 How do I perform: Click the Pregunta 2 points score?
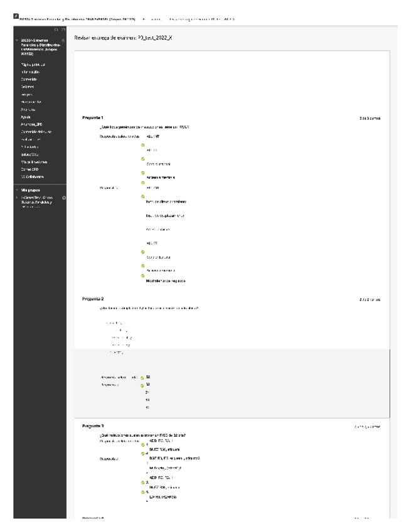[370, 300]
